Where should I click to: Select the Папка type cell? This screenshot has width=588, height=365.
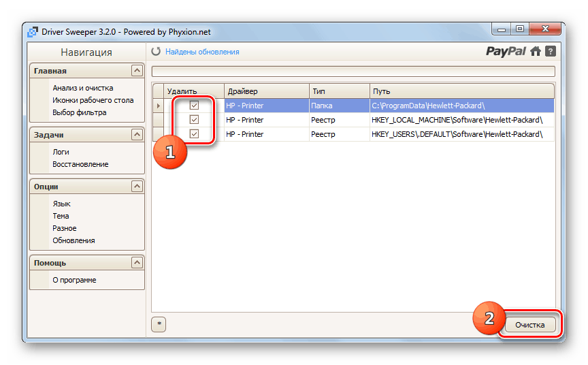click(x=340, y=106)
